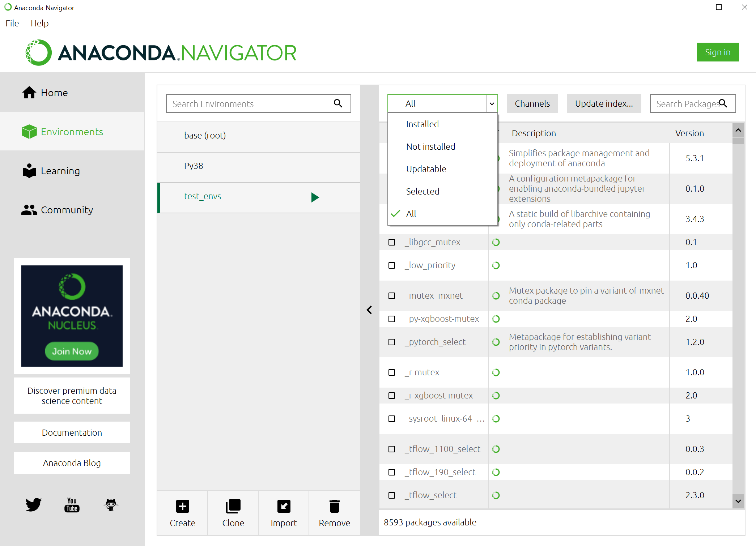Image resolution: width=756 pixels, height=546 pixels.
Task: Choose Not installed from the filter dropdown
Action: (430, 146)
